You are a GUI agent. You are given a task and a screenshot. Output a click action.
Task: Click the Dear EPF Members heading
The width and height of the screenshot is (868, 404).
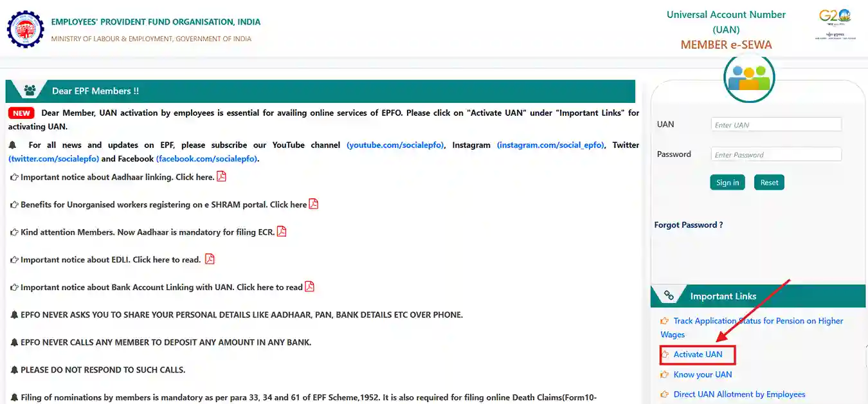coord(95,91)
